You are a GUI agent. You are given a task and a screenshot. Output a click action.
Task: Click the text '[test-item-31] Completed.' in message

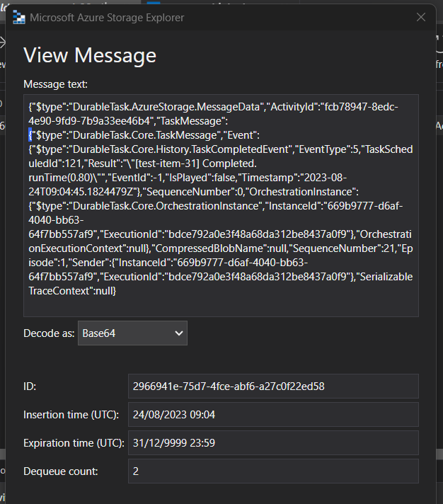click(196, 164)
